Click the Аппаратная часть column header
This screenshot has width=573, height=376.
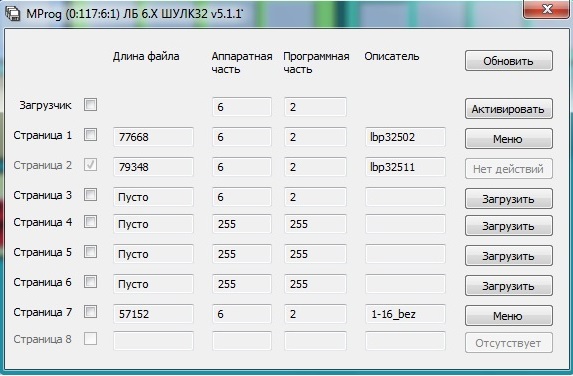[x=242, y=63]
